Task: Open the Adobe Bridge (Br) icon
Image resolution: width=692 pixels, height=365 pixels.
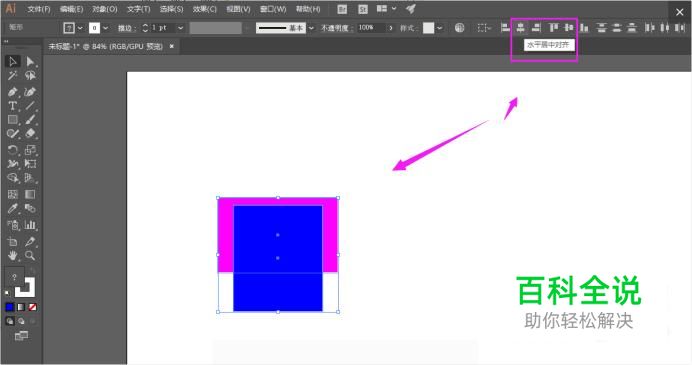Action: [342, 9]
